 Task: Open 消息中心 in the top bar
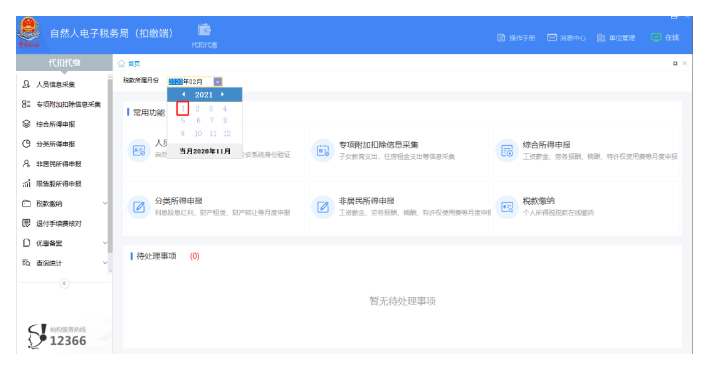pos(566,38)
